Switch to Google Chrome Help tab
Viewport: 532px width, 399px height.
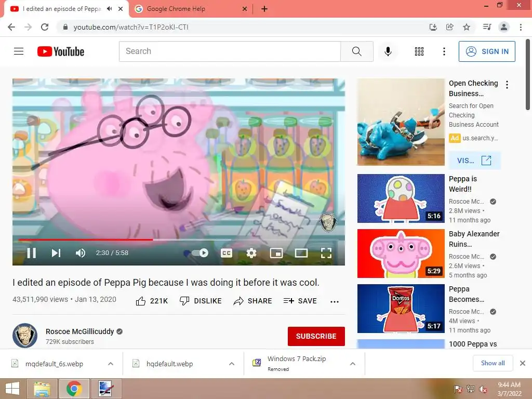(x=191, y=9)
